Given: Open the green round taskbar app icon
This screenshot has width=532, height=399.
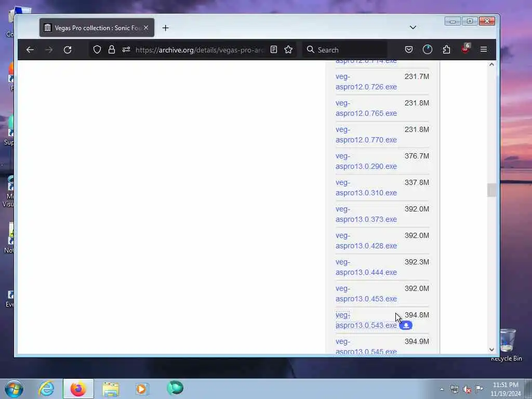Looking at the screenshot, I should 175,388.
